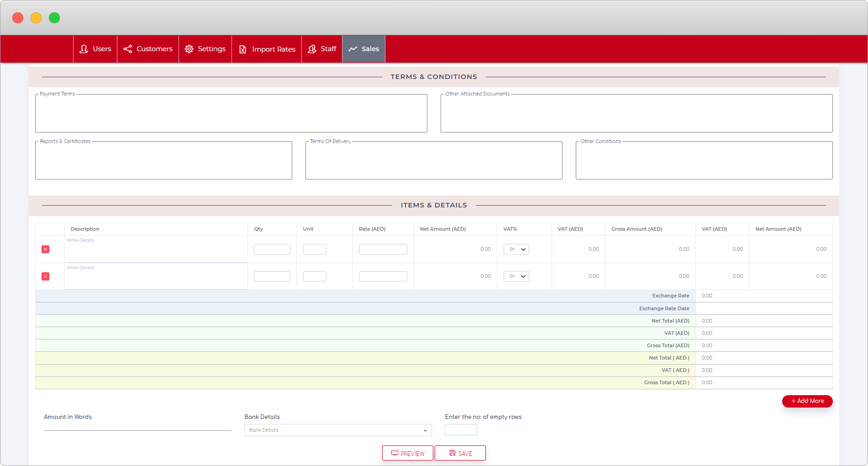
Task: Click the Net Total (AED) label
Action: click(670, 321)
